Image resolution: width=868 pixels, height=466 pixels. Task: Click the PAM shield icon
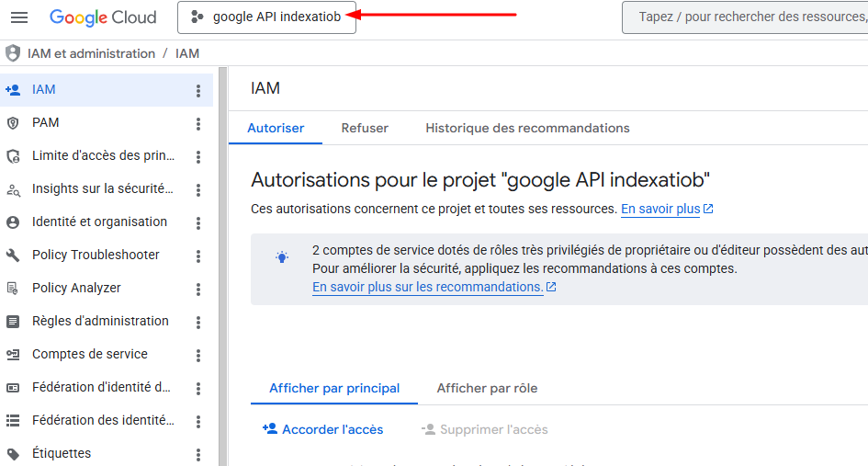pos(13,123)
